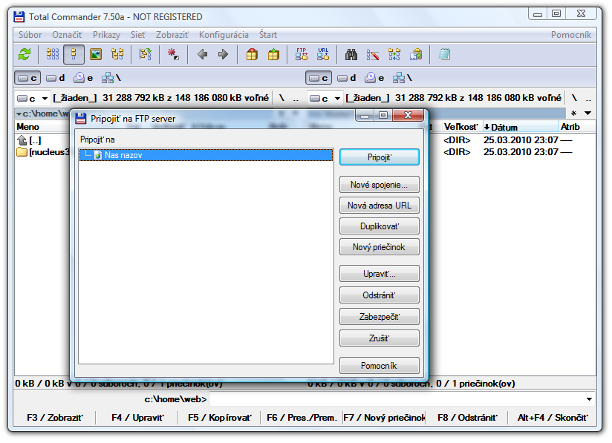Select drive c button in left panel
The width and height of the screenshot is (612, 443).
pos(28,78)
